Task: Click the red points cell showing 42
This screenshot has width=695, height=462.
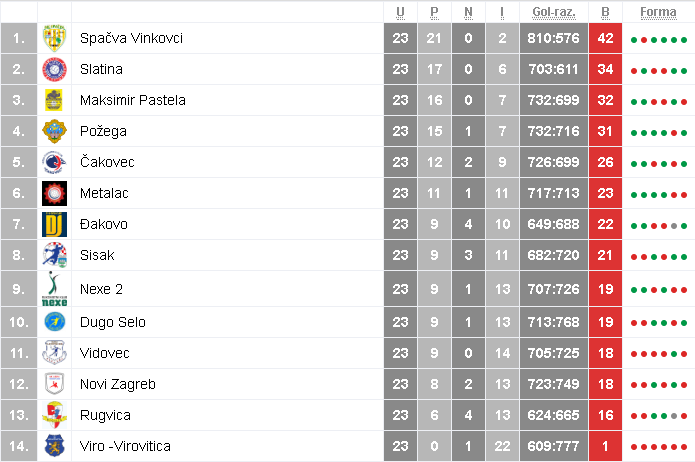Action: (x=605, y=39)
